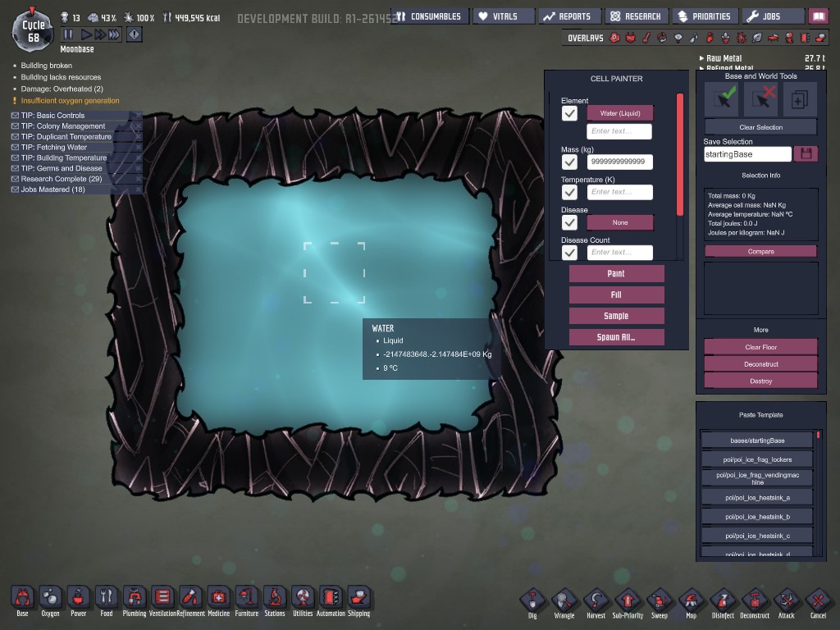Screen dimensions: 840x630
Task: Expand the Raw Metal resource list
Action: 701,59
